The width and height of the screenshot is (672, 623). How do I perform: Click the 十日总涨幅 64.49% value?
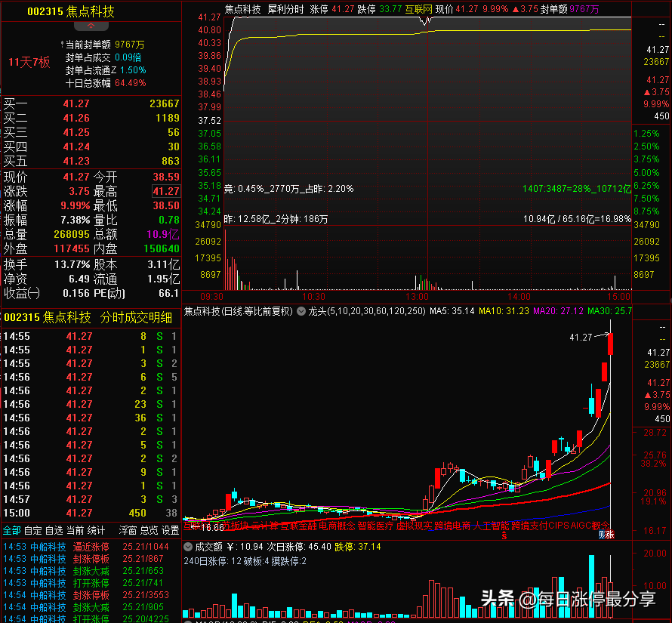[131, 83]
